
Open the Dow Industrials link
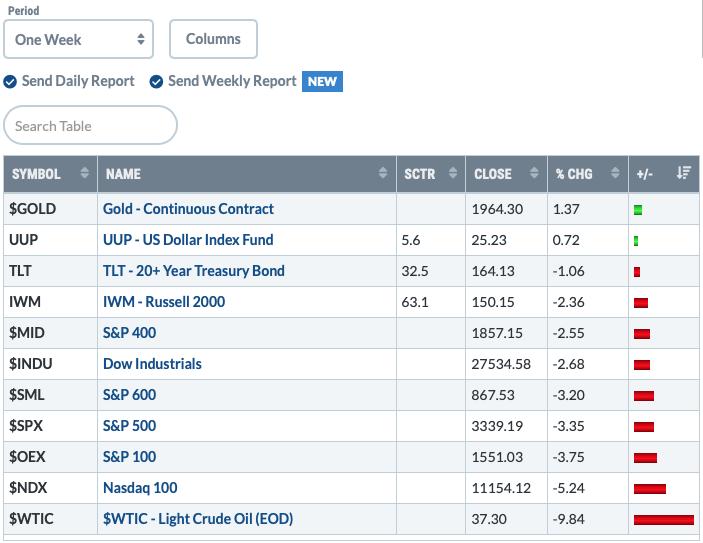coord(152,364)
